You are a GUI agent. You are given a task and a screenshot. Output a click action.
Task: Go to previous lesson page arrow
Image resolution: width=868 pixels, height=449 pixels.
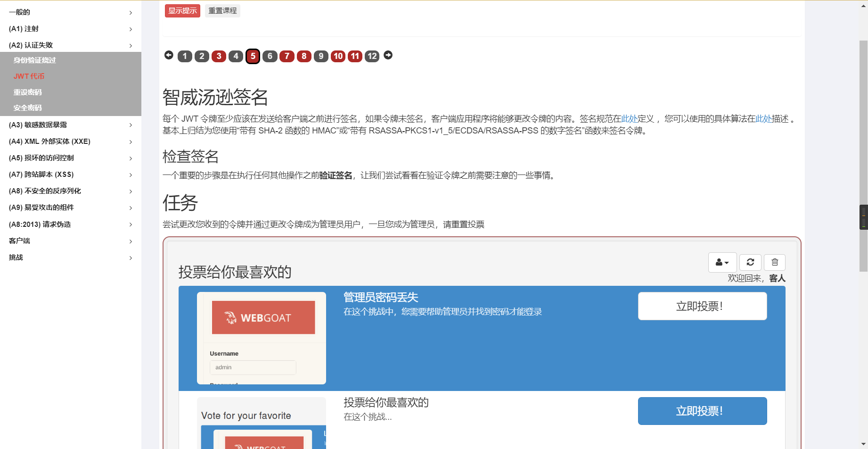coord(169,55)
